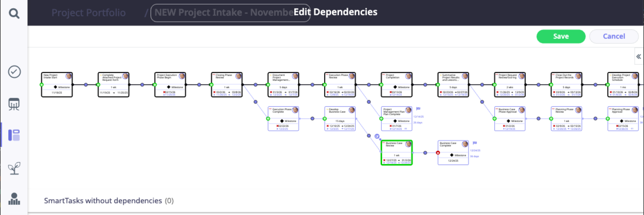Screen dimensions: 644x215
Task: Open the checkmark circle sidebar icon
Action: point(14,72)
